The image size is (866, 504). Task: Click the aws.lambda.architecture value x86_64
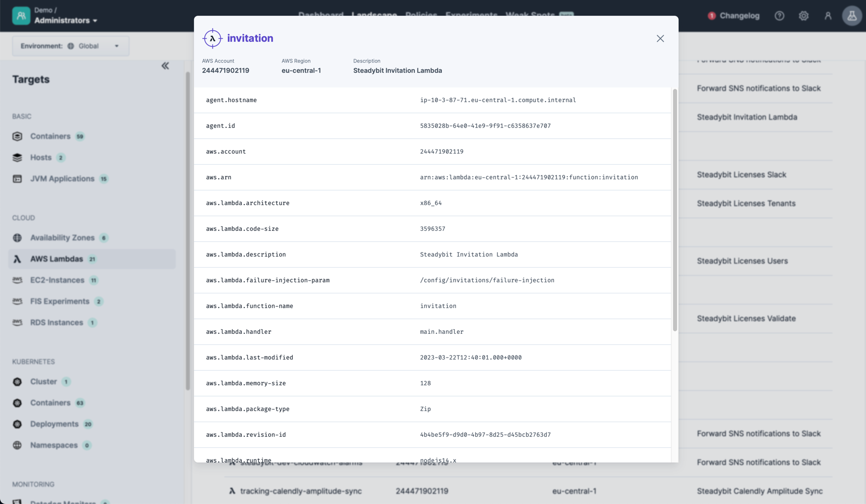431,203
